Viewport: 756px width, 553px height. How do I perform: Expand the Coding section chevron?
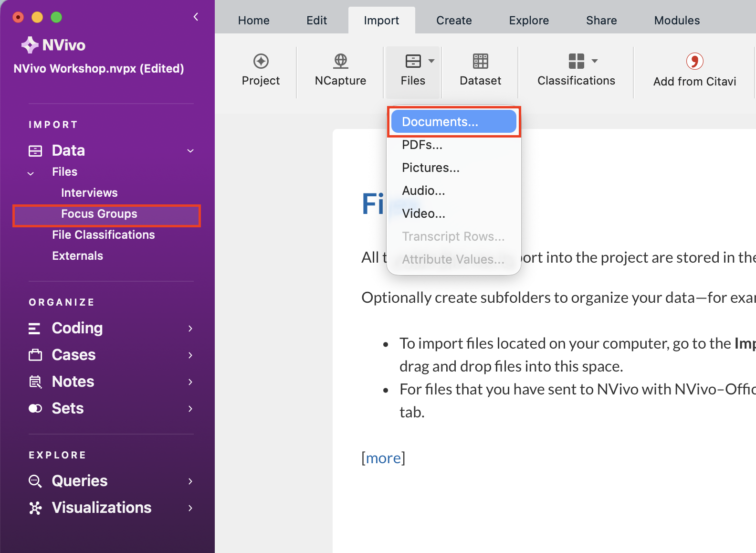(x=190, y=329)
